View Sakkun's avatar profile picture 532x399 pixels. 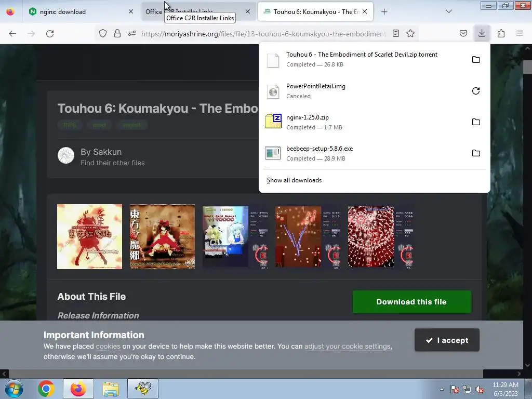66,155
